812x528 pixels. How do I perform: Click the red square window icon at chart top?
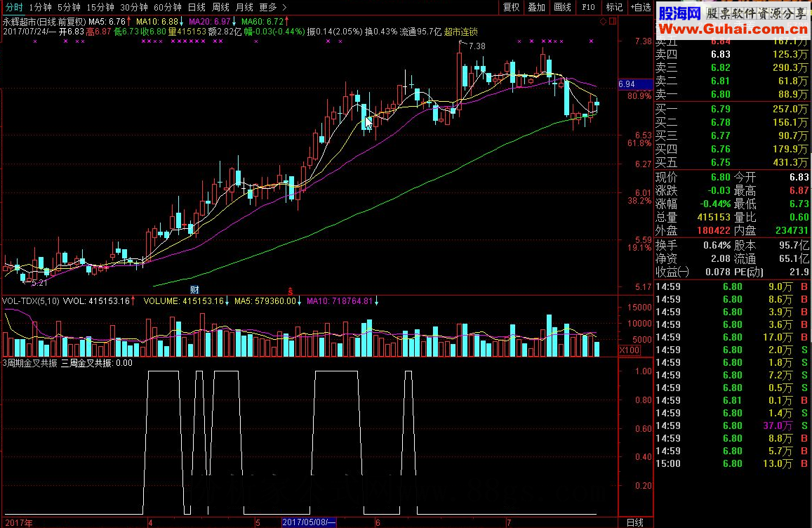[613, 21]
